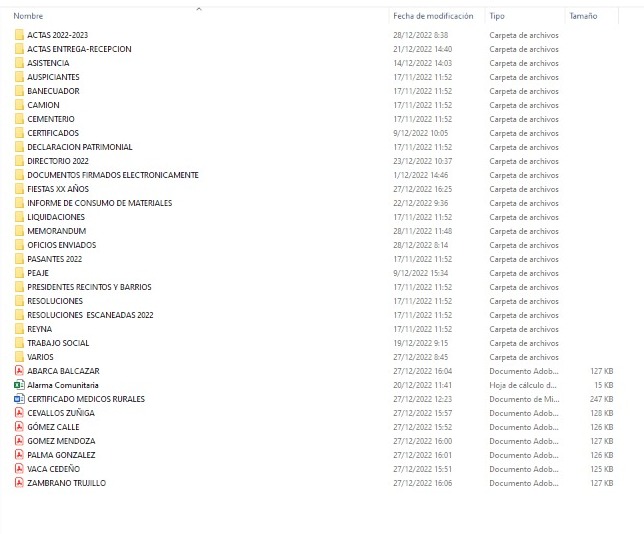Select the Alarma Comunitaria spreadsheet icon
This screenshot has height=534, width=644.
click(19, 385)
